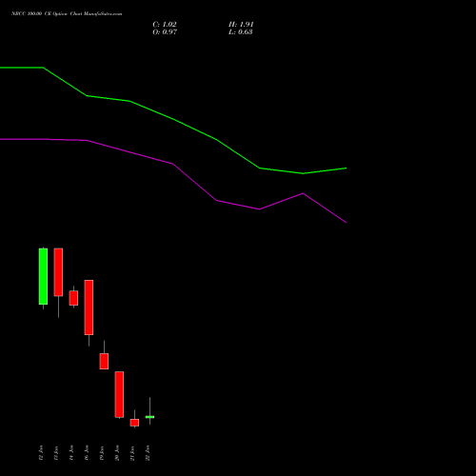The height and width of the screenshot is (476, 476).
Task: Click the 'L: 0.63' low value
Action: coord(241,32)
